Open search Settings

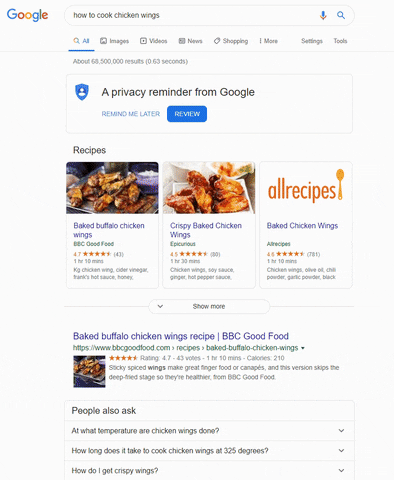312,41
